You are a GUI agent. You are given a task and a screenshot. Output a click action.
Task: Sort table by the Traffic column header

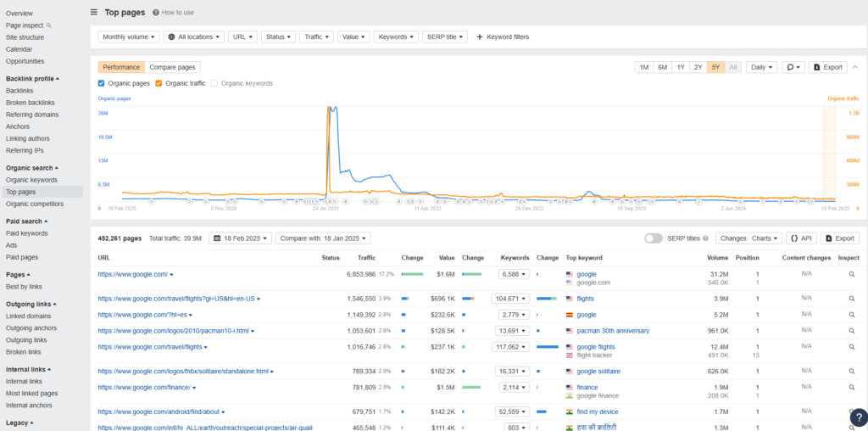[366, 258]
